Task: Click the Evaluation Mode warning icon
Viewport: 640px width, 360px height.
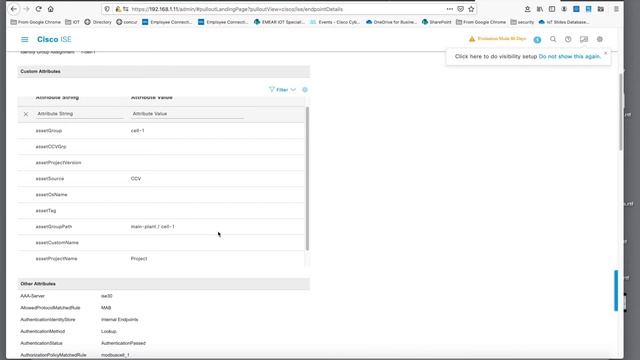Action: [x=472, y=39]
